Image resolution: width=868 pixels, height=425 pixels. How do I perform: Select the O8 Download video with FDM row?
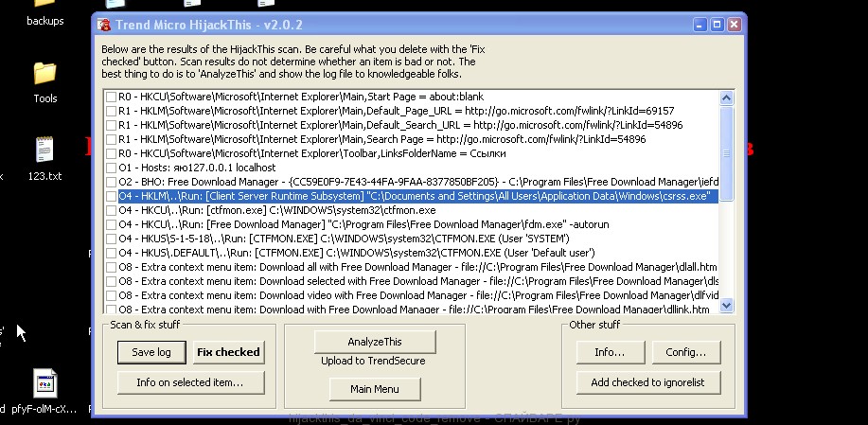tap(418, 295)
